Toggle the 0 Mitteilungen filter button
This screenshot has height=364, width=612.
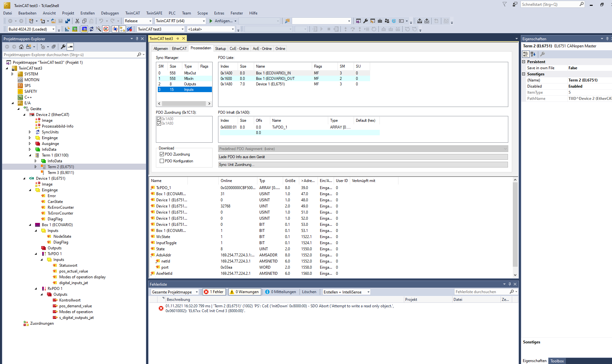click(280, 292)
